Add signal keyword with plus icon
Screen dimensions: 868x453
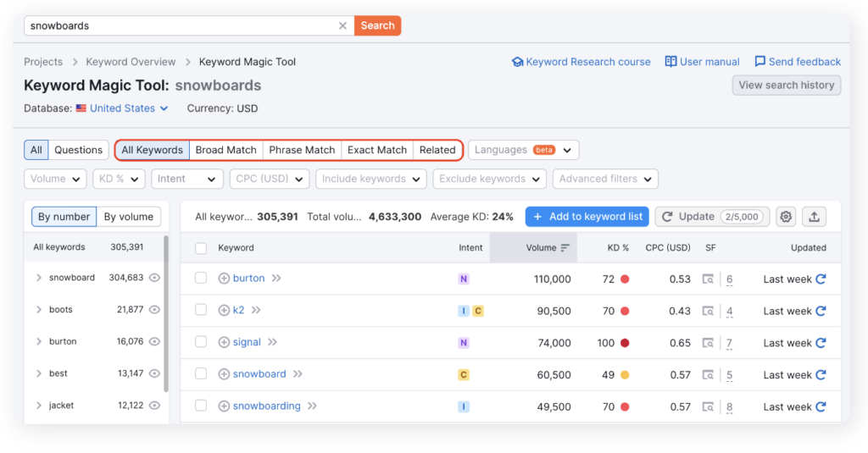224,342
